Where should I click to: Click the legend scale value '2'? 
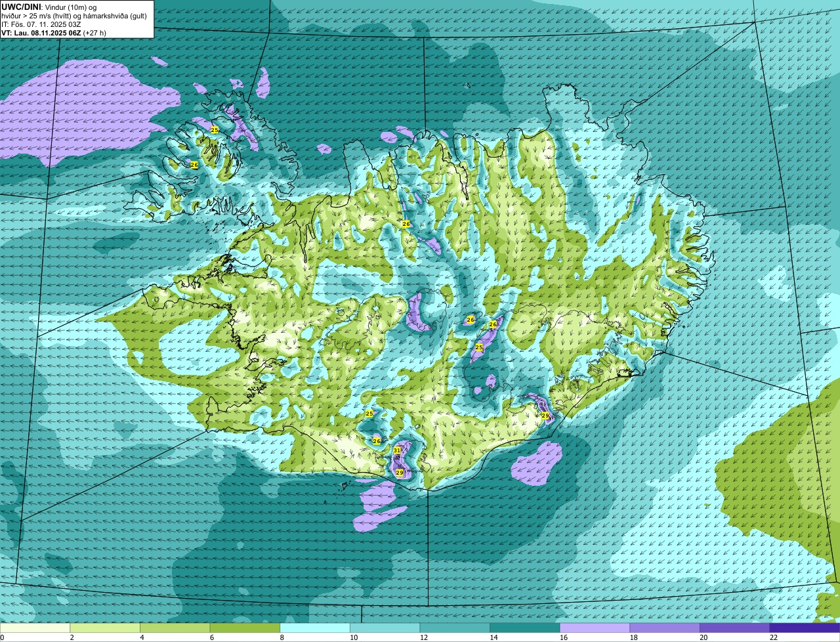tap(72, 637)
